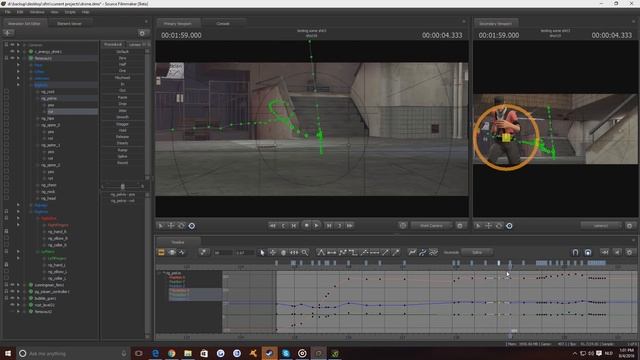Open timeline gear settings

(629, 253)
